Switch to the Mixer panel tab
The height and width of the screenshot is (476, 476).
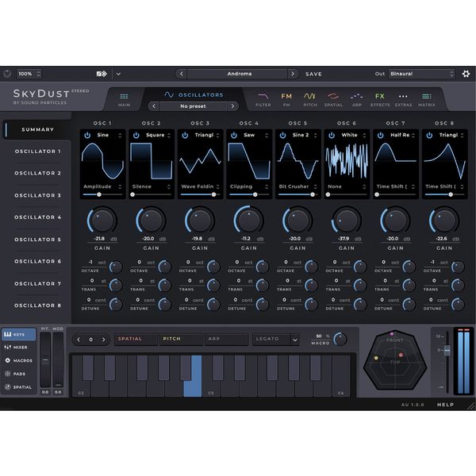click(18, 347)
